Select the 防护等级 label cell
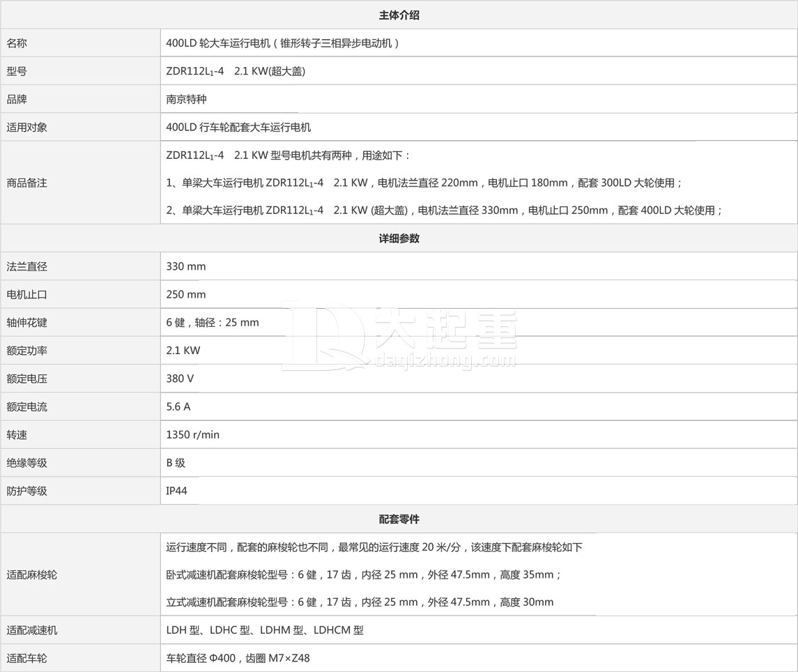 [x=80, y=491]
